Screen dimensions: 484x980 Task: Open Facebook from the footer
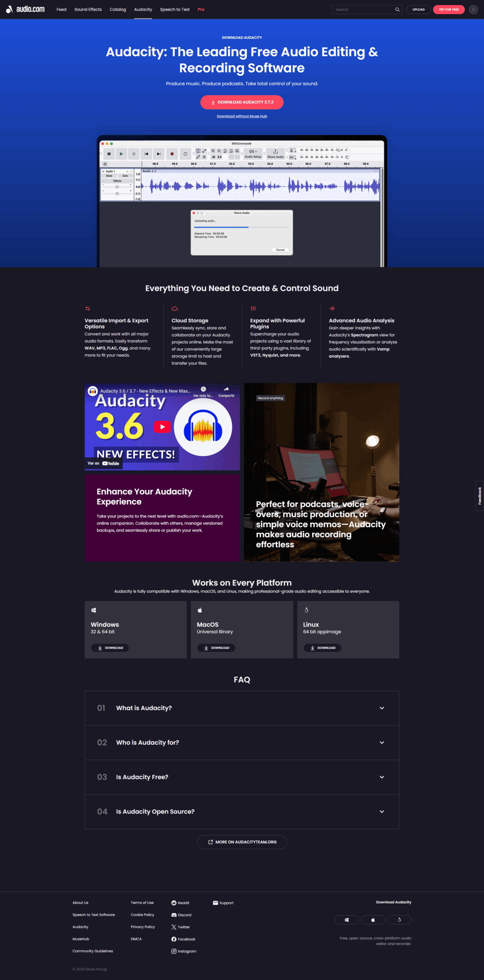coord(183,939)
